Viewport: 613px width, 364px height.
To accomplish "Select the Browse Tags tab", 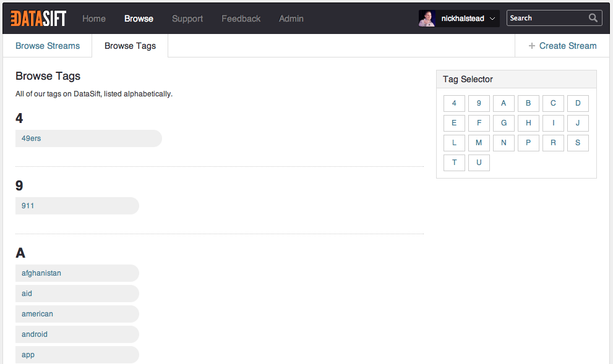I will click(130, 46).
